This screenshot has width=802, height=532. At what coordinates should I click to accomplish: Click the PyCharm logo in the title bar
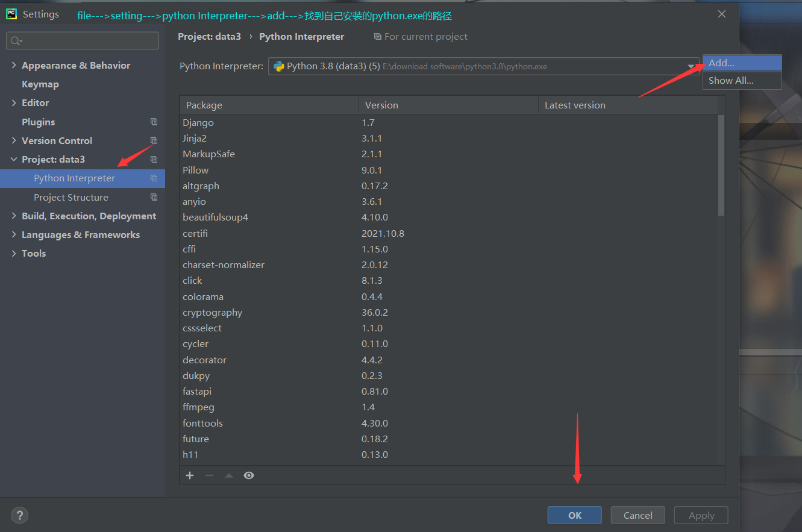(12, 13)
